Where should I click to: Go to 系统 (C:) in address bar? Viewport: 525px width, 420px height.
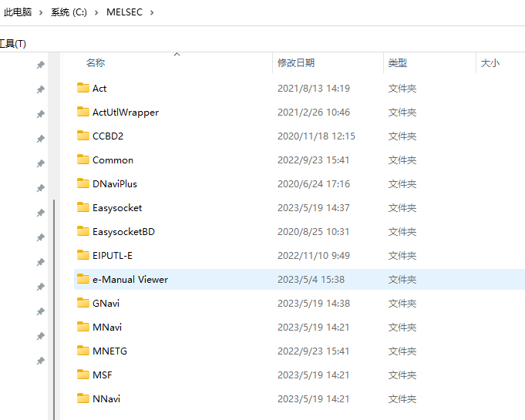(x=69, y=12)
